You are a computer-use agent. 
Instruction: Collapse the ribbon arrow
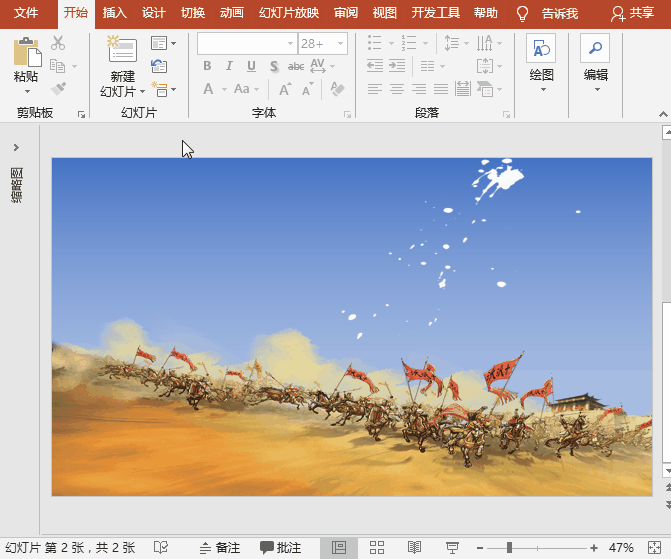(663, 114)
